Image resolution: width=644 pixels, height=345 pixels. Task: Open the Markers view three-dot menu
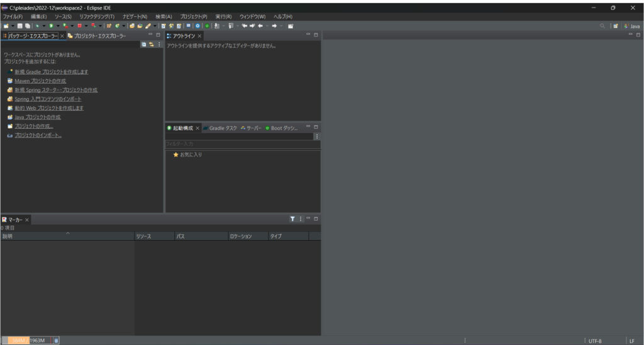point(301,219)
